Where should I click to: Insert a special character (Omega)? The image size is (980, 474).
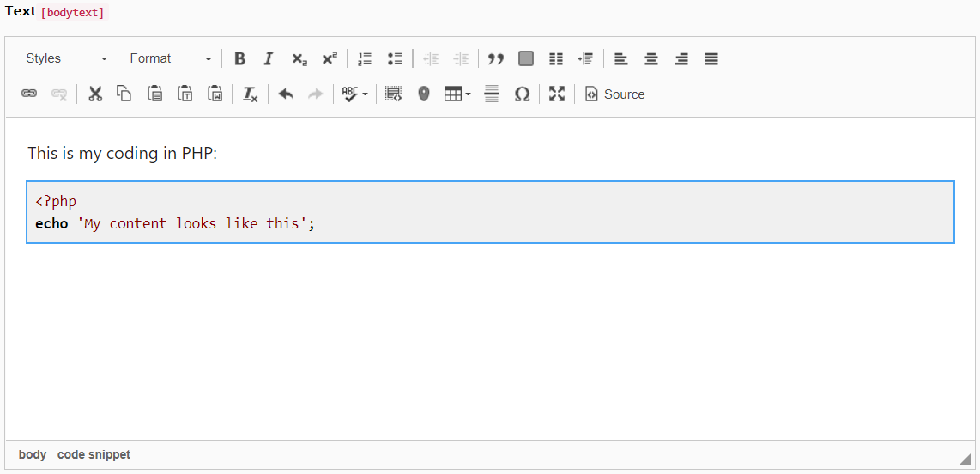(x=522, y=94)
